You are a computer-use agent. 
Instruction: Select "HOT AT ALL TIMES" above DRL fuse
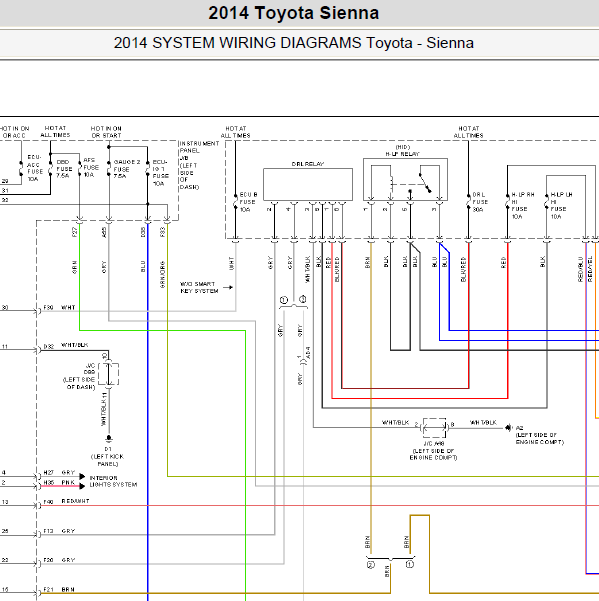pos(468,132)
